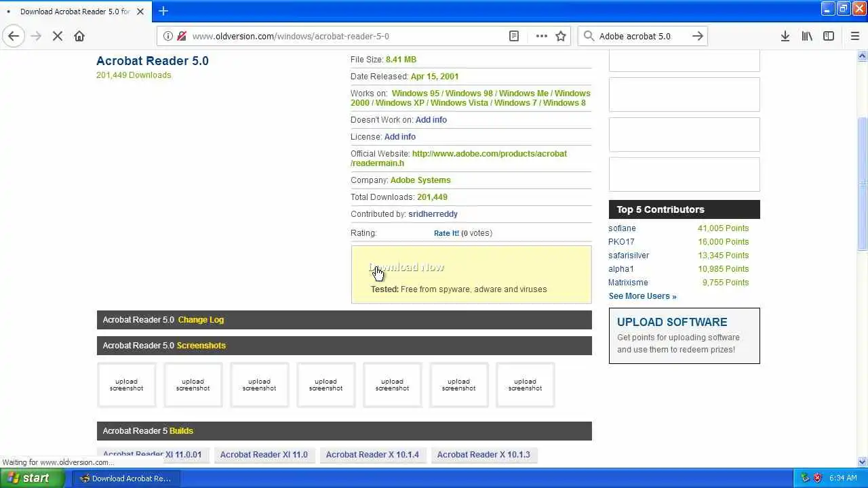Click the forward navigation arrow
868x488 pixels.
pyautogui.click(x=36, y=36)
